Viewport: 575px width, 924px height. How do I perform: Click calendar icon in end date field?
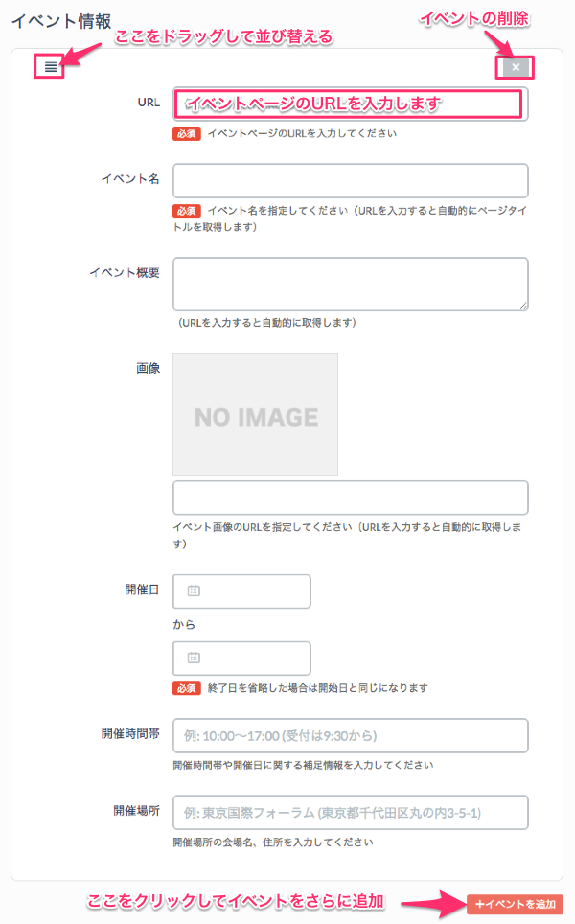[x=193, y=658]
